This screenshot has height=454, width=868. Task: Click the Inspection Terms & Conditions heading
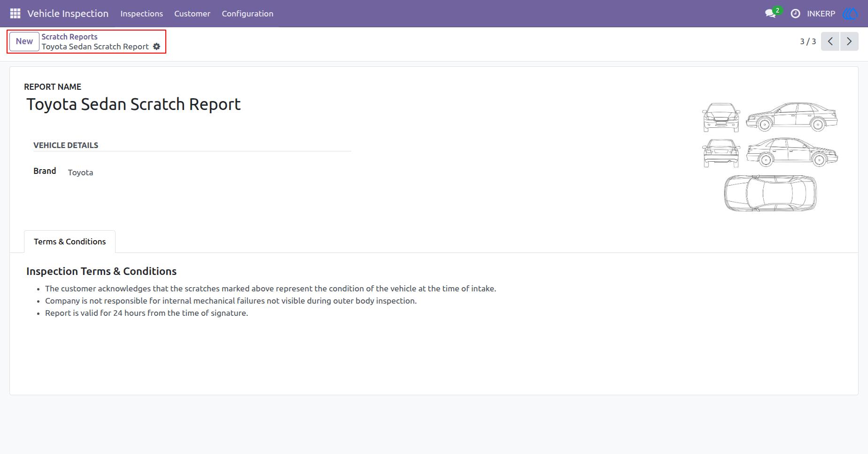coord(101,271)
